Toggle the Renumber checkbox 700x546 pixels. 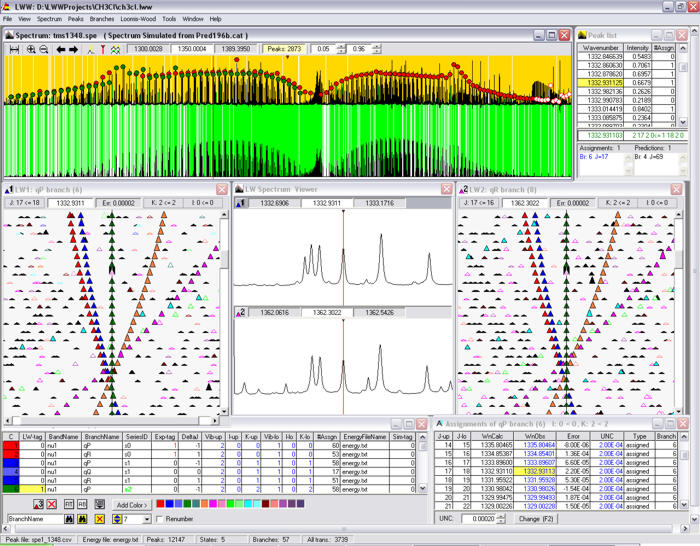point(159,519)
